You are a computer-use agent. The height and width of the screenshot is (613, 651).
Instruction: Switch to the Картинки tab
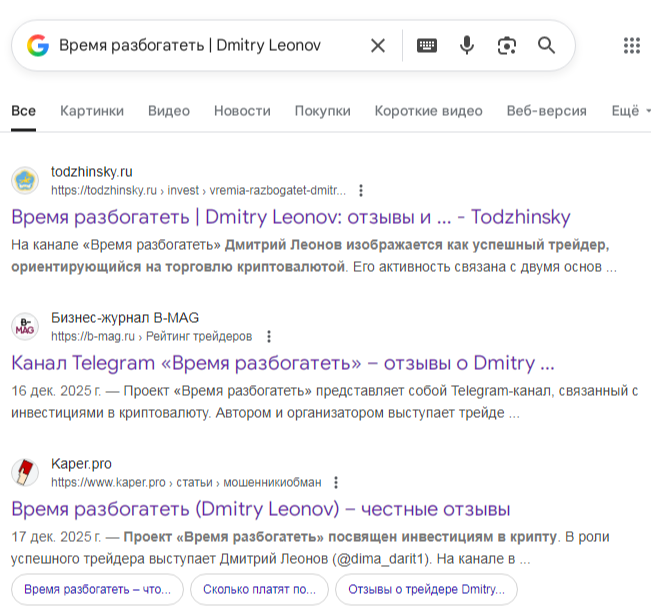92,111
